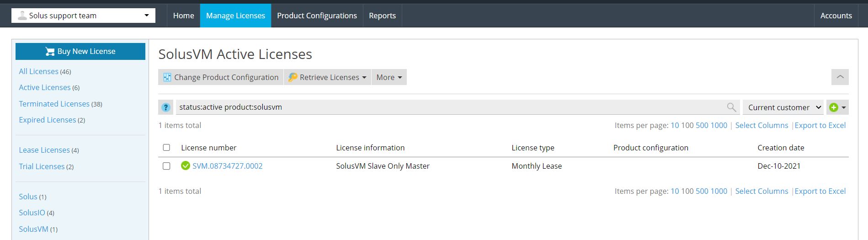Click top Select Columns link
This screenshot has width=868, height=240.
(761, 125)
